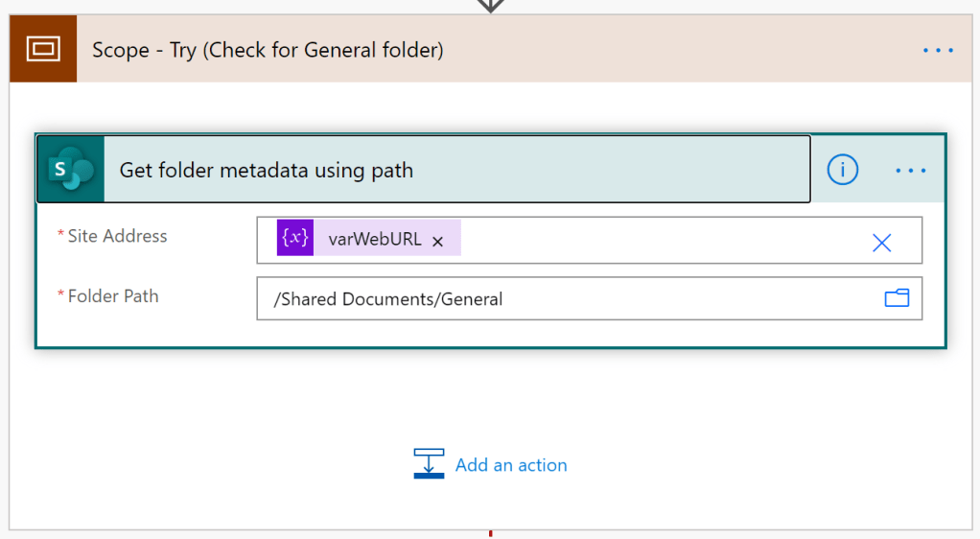Click the purple variable icon in token
The height and width of the screenshot is (539, 980).
click(x=295, y=239)
